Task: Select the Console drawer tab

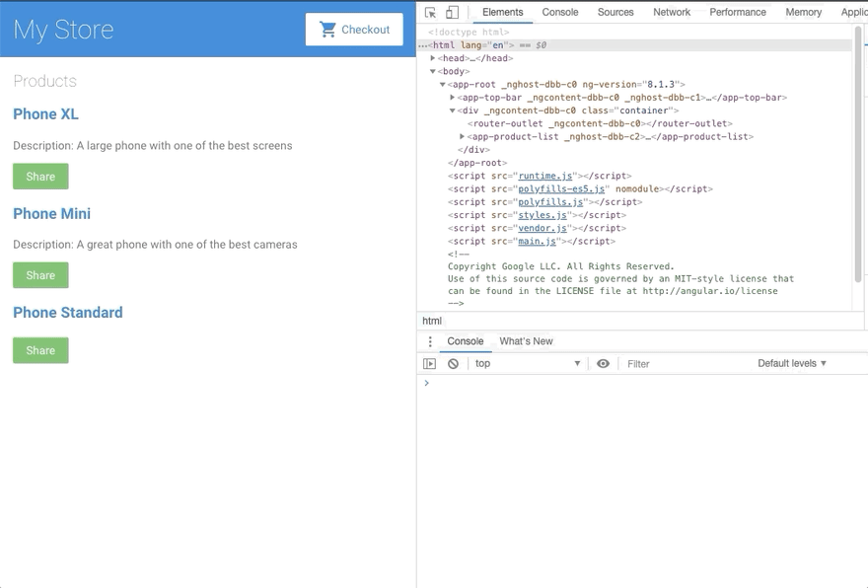Action: click(x=466, y=341)
